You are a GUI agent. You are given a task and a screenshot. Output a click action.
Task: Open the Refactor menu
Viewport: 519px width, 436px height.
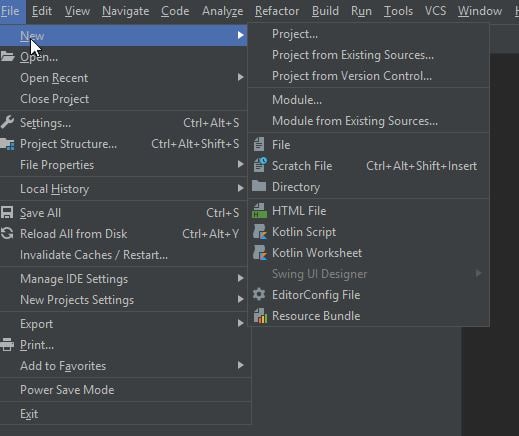(277, 11)
